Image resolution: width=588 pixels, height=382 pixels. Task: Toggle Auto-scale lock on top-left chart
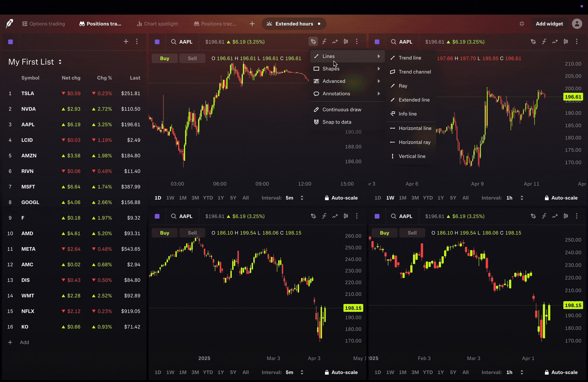(x=341, y=198)
